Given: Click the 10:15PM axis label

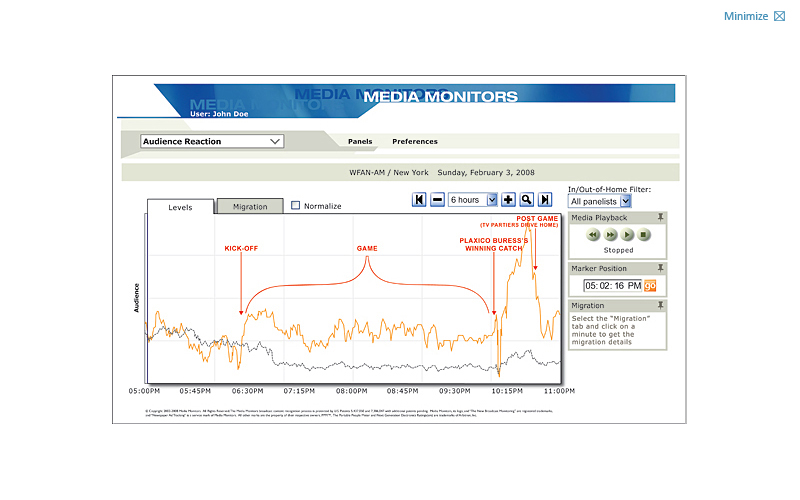Looking at the screenshot, I should click(507, 391).
